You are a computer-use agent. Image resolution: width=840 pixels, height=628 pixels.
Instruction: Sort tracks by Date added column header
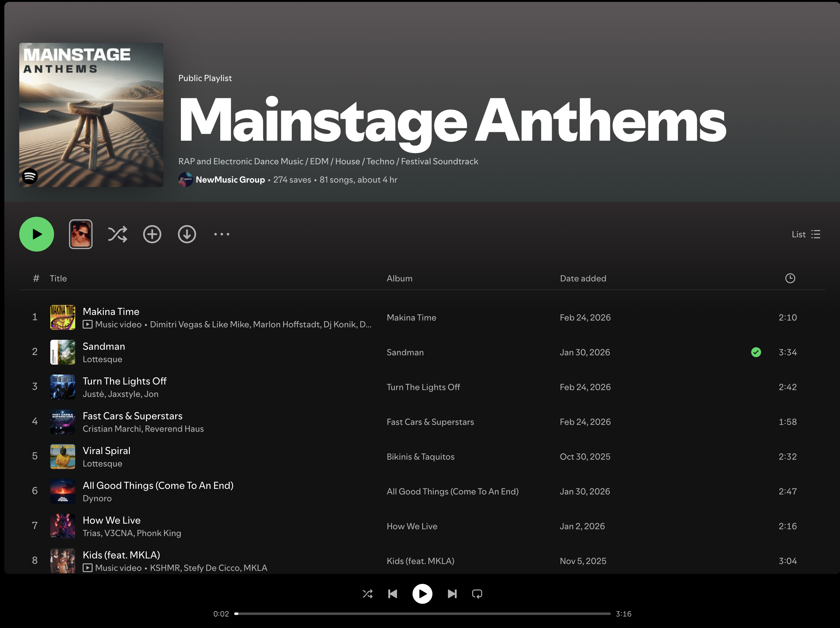[x=583, y=278]
